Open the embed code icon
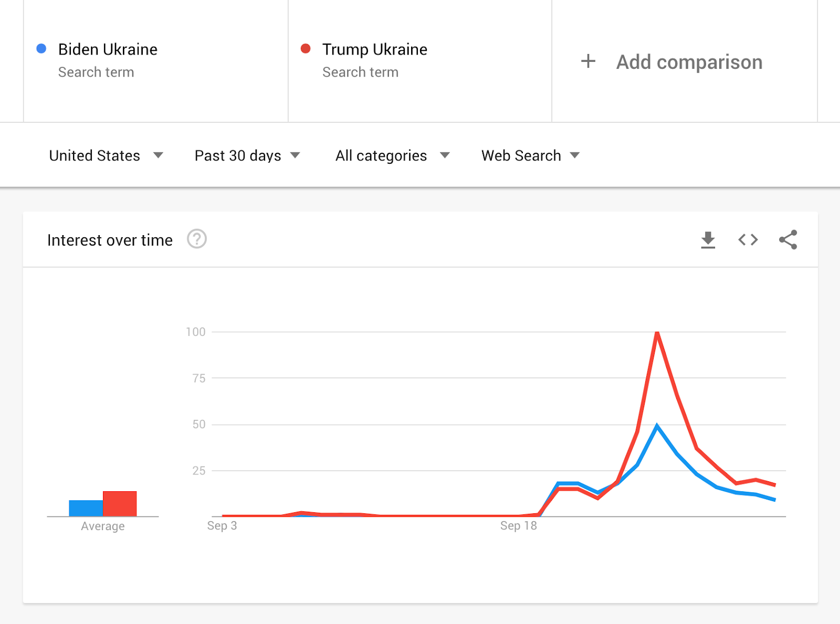Viewport: 840px width, 624px height. [748, 240]
